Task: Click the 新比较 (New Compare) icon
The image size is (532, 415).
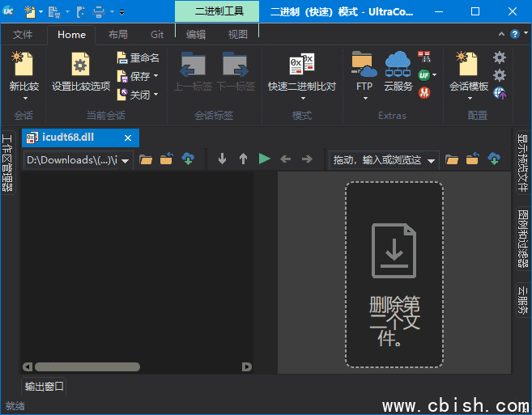Action: [23, 66]
